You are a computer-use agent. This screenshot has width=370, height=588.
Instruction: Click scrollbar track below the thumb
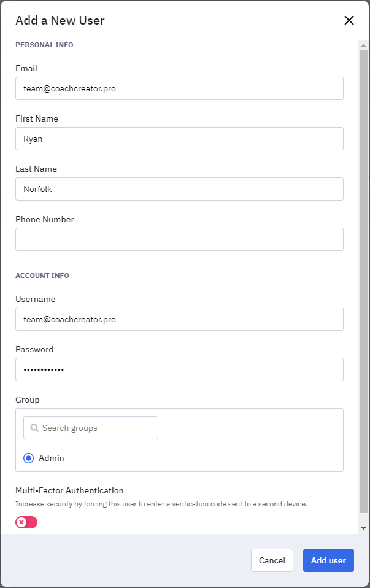pos(363,519)
